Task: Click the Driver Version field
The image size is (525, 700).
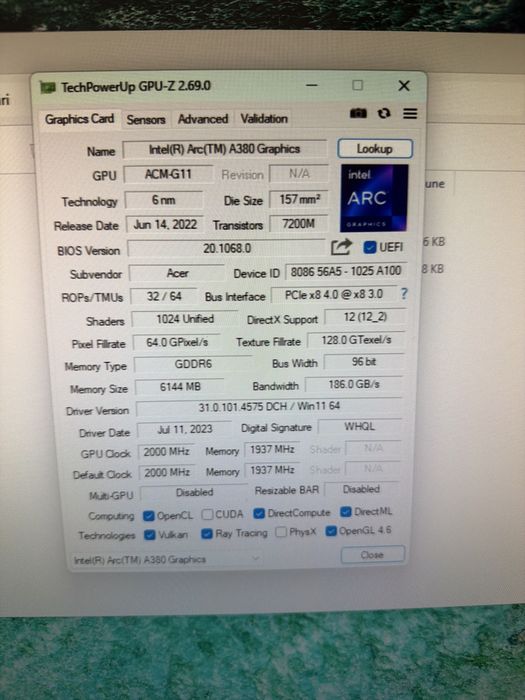Action: pyautogui.click(x=269, y=406)
